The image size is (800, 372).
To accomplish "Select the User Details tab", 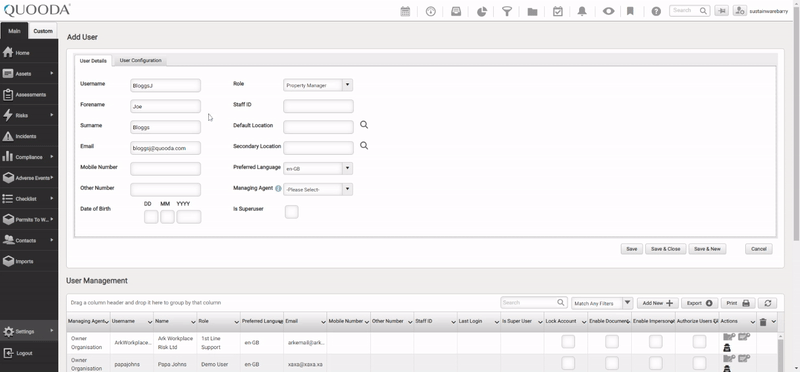I will pos(93,61).
